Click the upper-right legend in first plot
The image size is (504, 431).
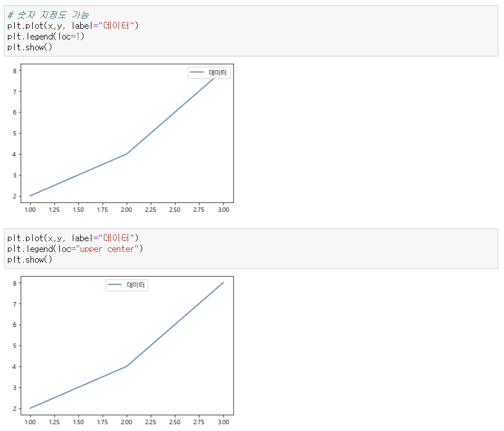pyautogui.click(x=209, y=73)
